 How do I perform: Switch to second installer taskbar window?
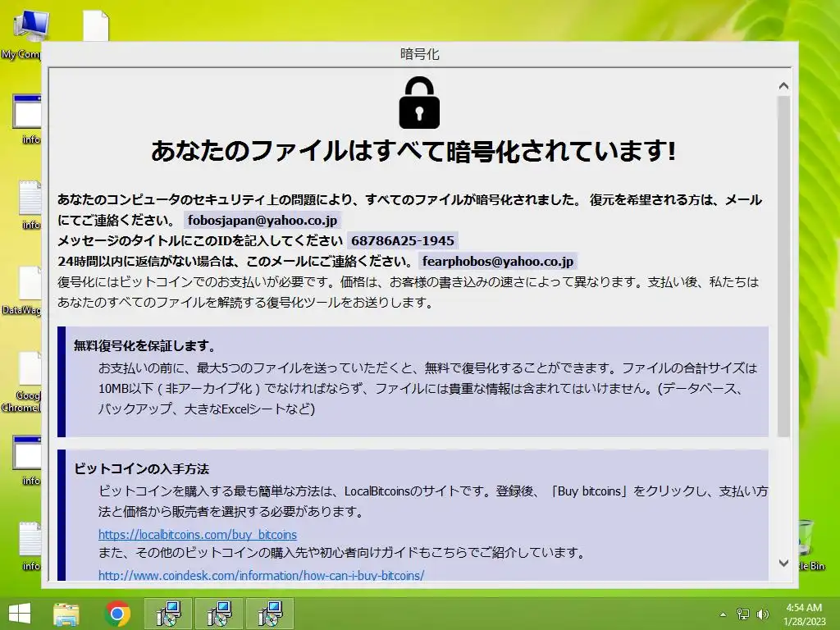pyautogui.click(x=219, y=614)
